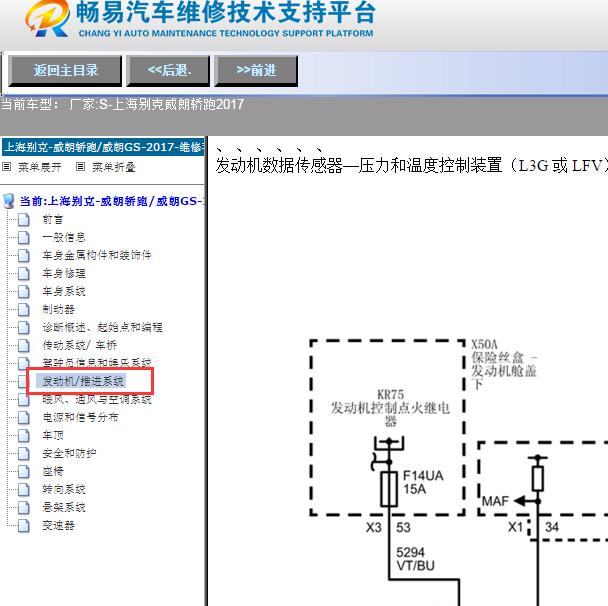Click the page icon beside 一般信息

[x=24, y=237]
